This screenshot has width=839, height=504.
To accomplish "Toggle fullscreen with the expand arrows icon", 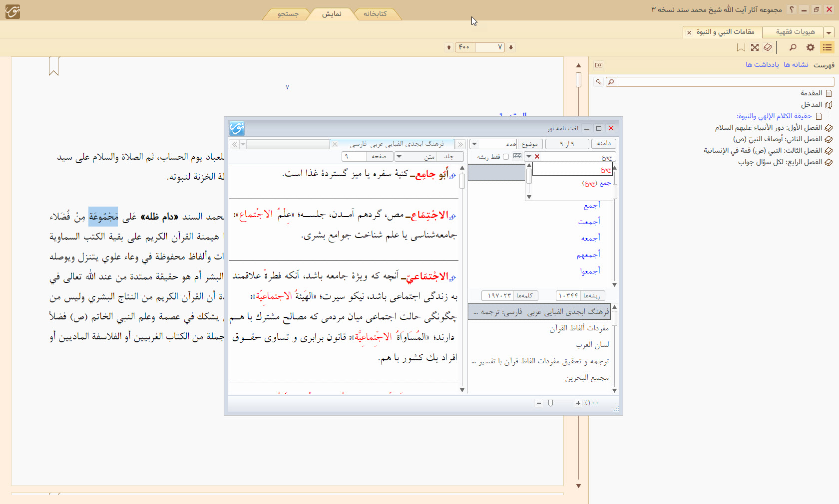I will point(755,47).
